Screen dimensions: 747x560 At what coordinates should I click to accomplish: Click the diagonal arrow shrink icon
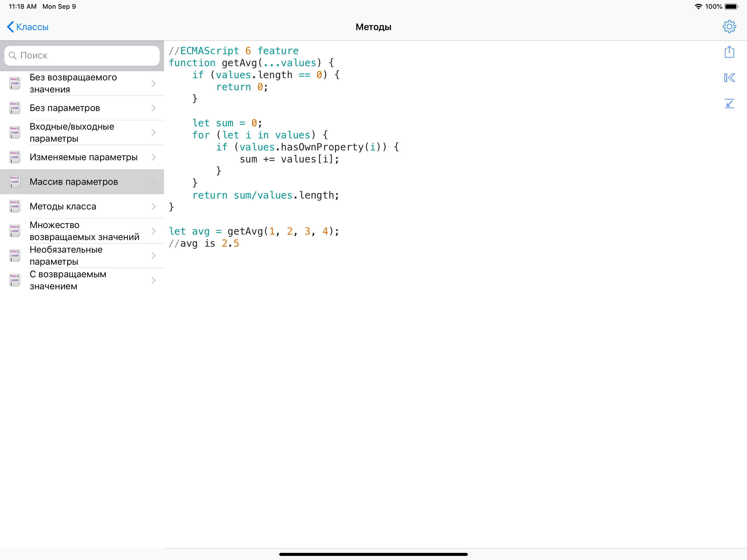pos(729,103)
